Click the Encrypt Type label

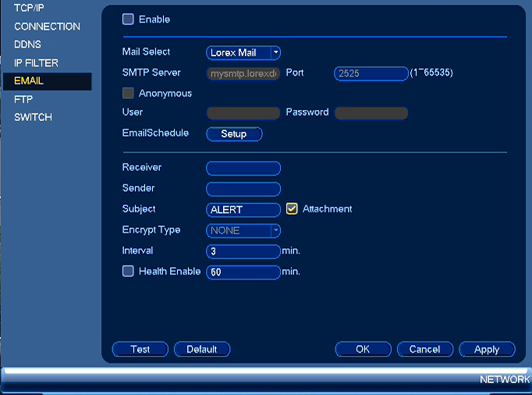click(151, 230)
